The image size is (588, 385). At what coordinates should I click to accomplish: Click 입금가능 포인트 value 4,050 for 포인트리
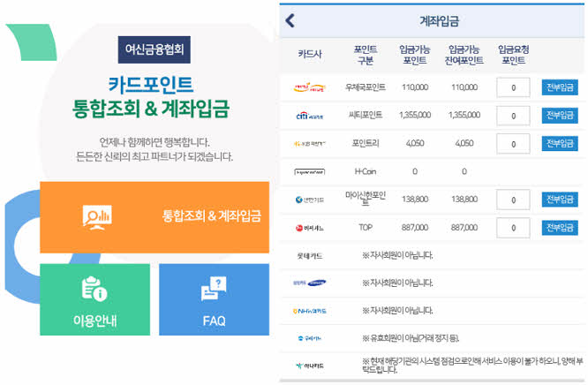coord(415,143)
